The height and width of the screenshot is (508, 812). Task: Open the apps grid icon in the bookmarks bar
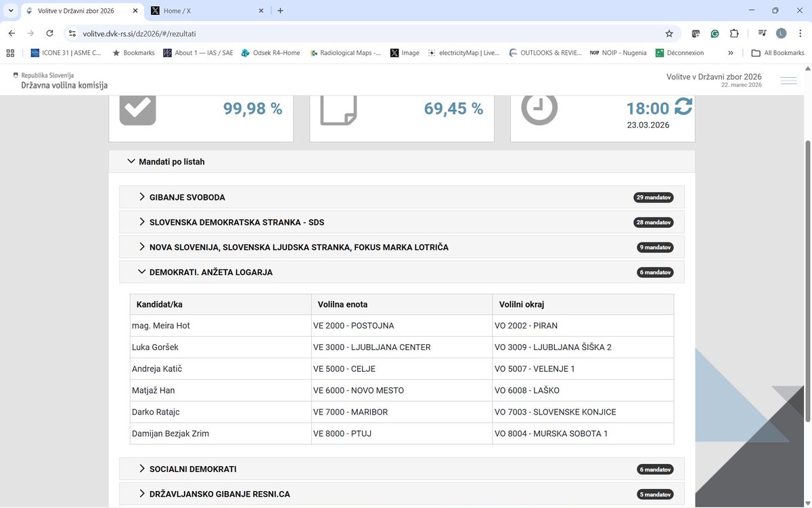pyautogui.click(x=11, y=53)
